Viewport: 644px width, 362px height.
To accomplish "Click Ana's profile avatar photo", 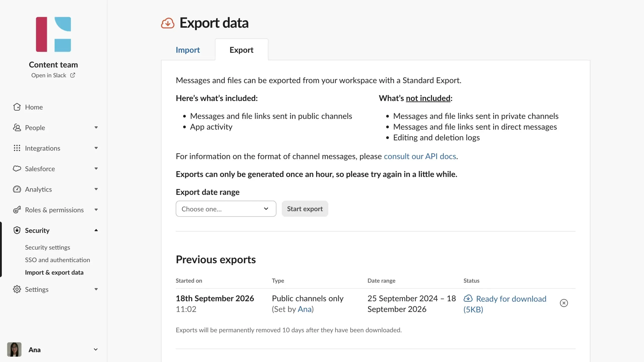I will click(14, 349).
